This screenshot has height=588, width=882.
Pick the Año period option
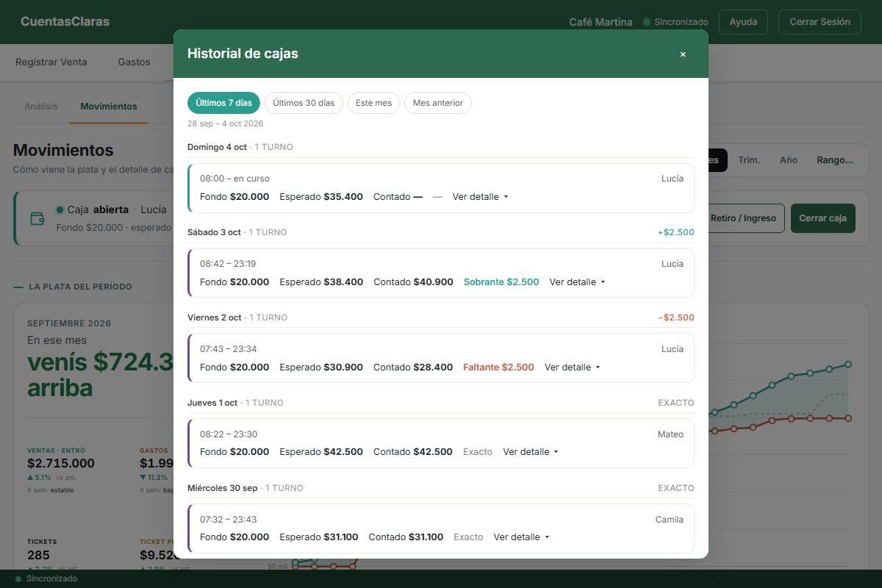click(x=789, y=160)
